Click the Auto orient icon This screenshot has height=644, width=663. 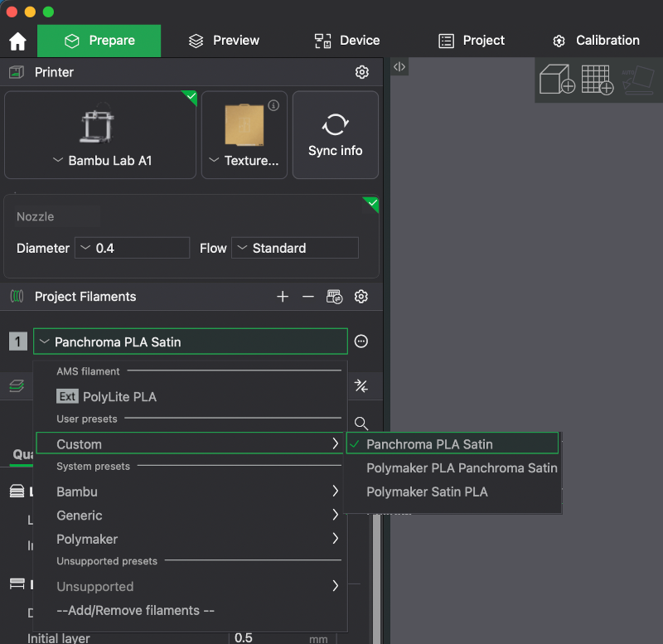[637, 80]
